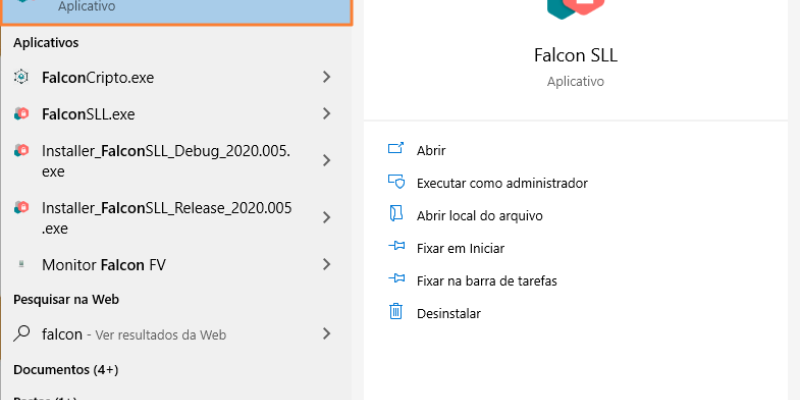The height and width of the screenshot is (400, 800).
Task: Click the Executar como administrador shield icon
Action: [x=396, y=181]
